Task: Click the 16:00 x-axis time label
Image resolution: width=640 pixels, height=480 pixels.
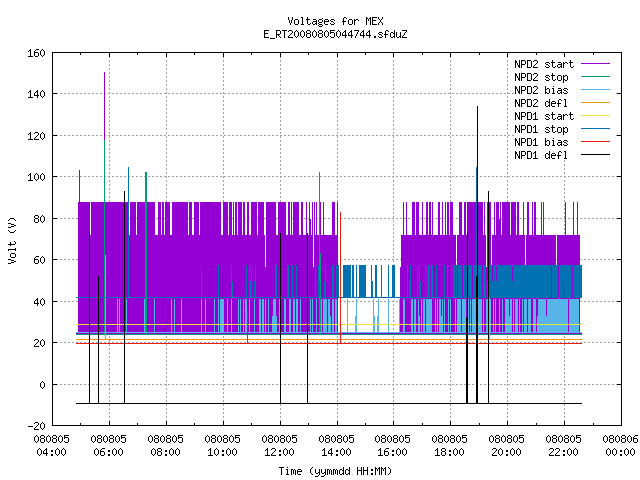Action: (393, 452)
